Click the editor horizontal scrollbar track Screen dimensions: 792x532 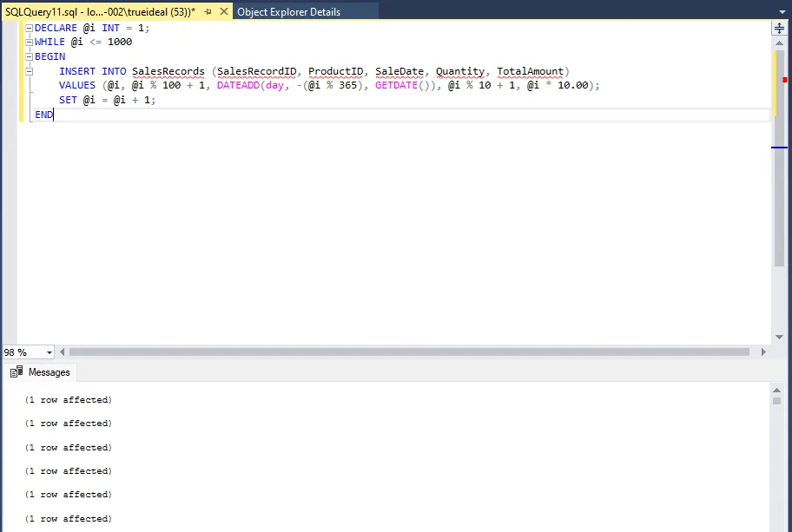[408, 352]
